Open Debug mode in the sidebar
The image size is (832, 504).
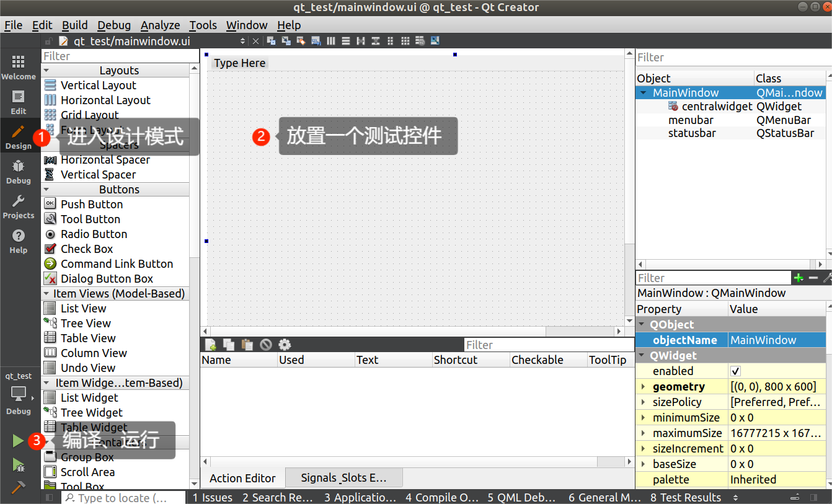pos(18,172)
